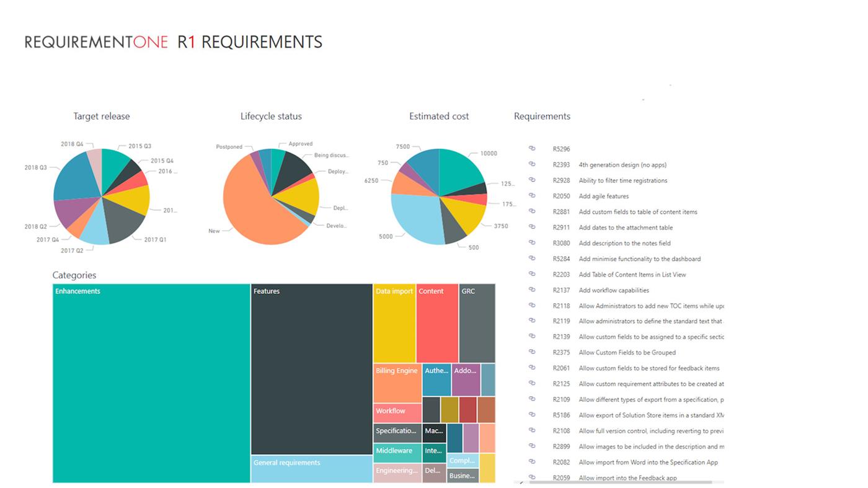
Task: Click the link icon for R2928
Action: point(531,180)
